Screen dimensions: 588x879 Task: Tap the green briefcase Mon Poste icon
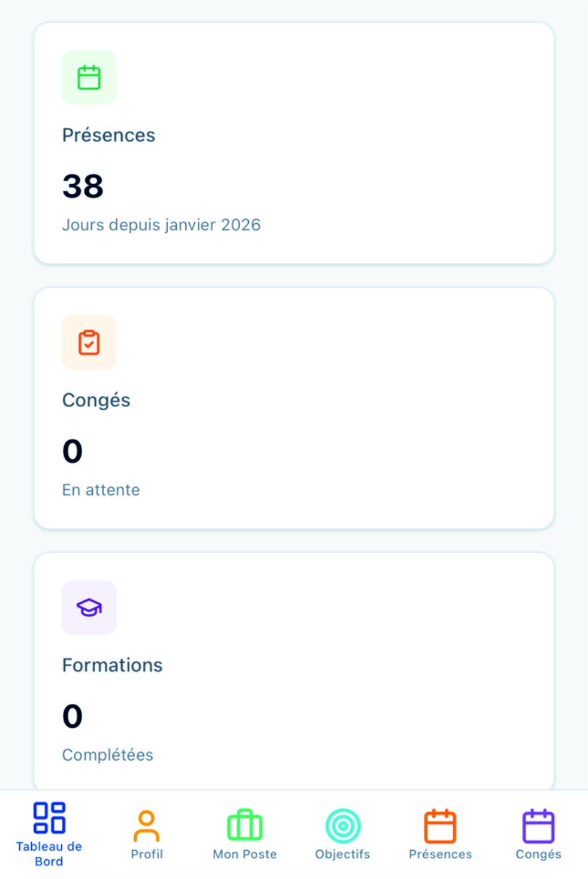(x=245, y=825)
